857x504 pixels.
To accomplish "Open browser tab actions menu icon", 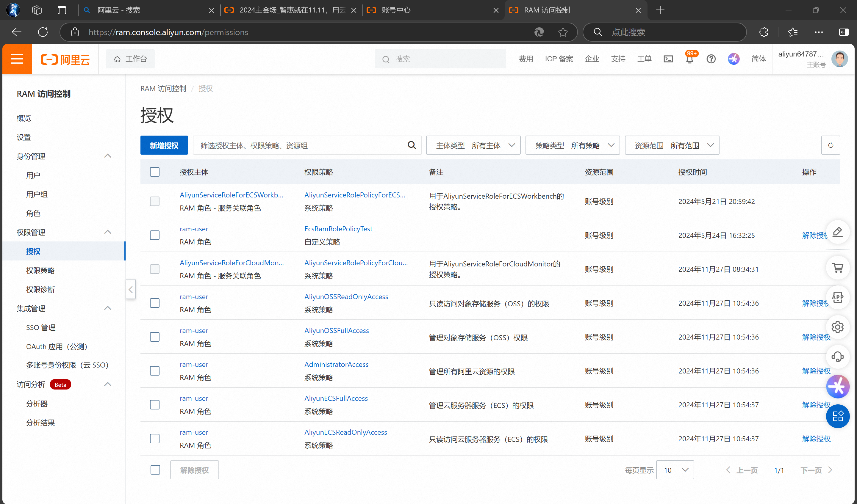I will pos(62,10).
